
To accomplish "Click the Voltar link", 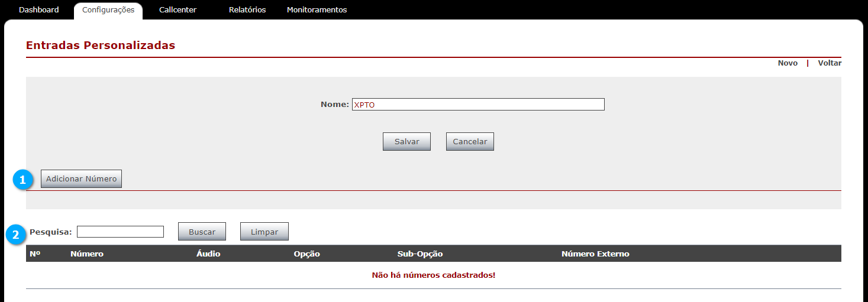I will (x=830, y=63).
